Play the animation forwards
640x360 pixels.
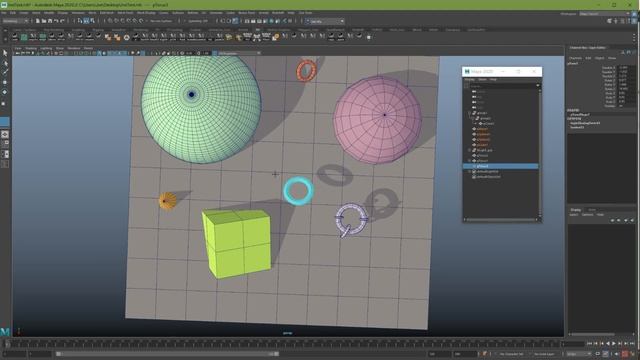(614, 344)
